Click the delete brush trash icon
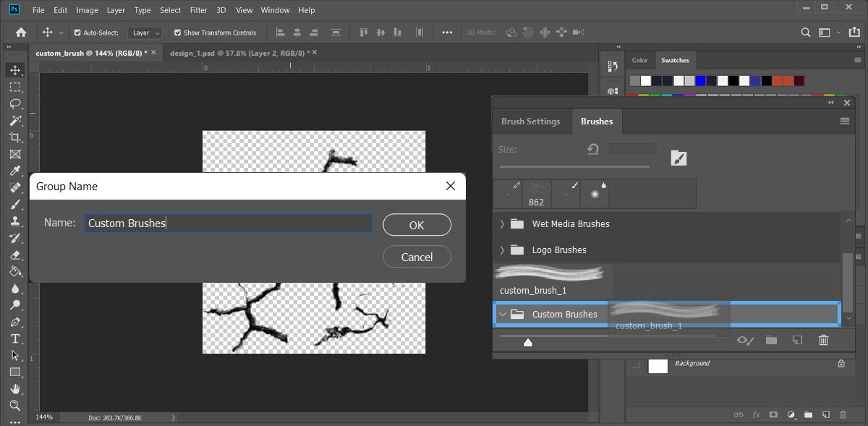The height and width of the screenshot is (426, 868). pyautogui.click(x=823, y=340)
